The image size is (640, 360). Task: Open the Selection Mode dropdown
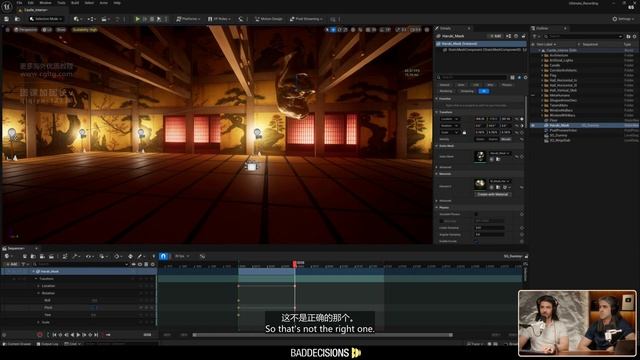click(46, 19)
